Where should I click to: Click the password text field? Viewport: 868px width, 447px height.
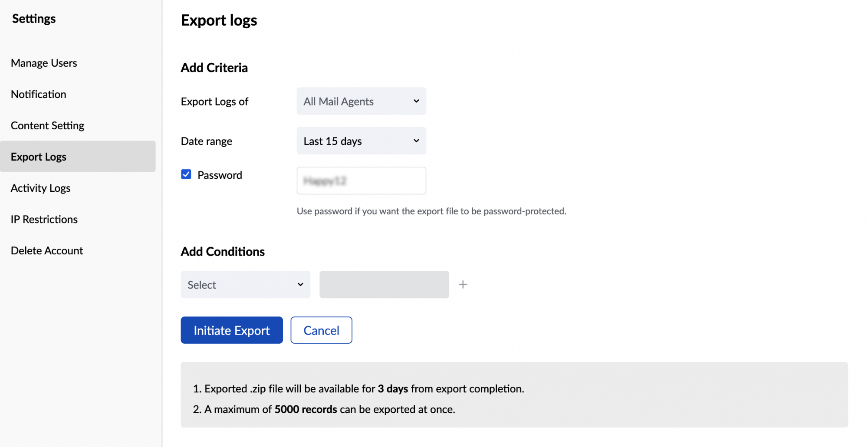click(361, 181)
